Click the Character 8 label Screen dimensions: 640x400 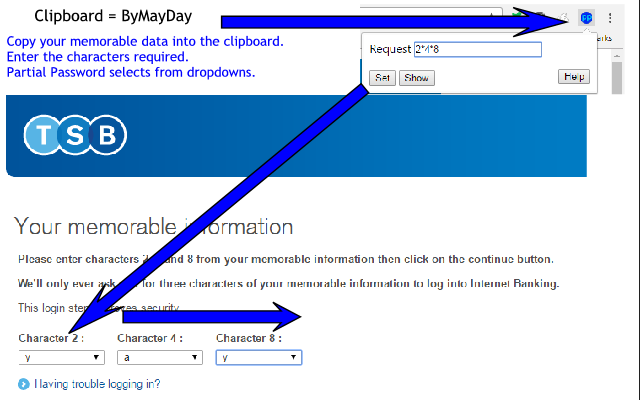coord(248,338)
